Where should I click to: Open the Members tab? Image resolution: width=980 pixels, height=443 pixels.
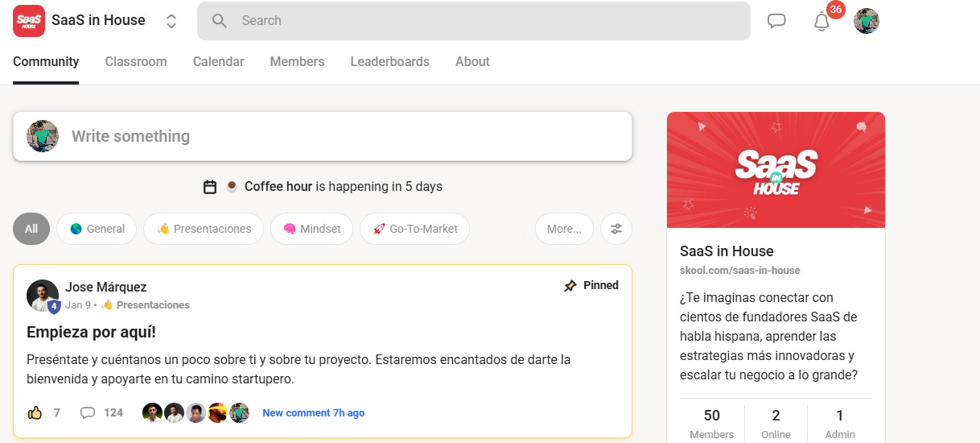click(x=297, y=62)
